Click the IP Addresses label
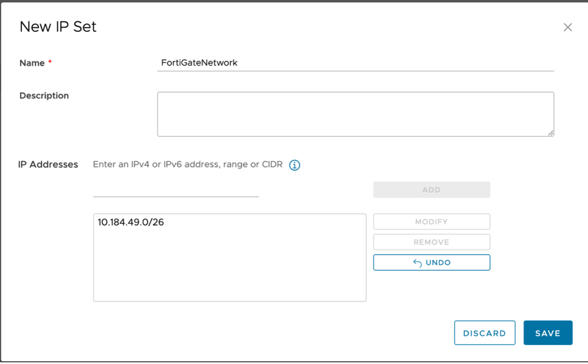 (x=48, y=165)
